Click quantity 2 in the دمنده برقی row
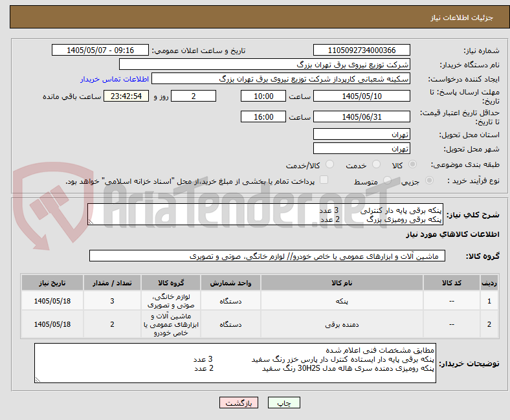This screenshot has width=510, height=420. pos(112,324)
